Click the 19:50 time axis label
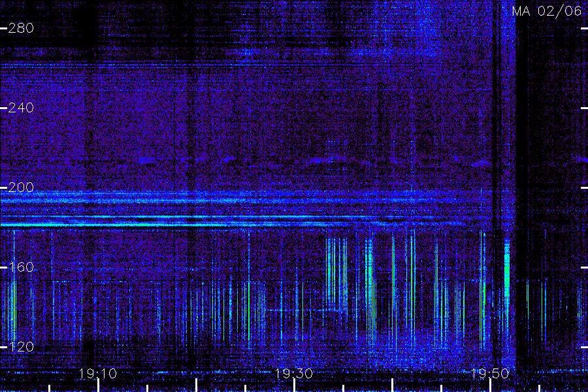The image size is (588, 392). click(490, 374)
